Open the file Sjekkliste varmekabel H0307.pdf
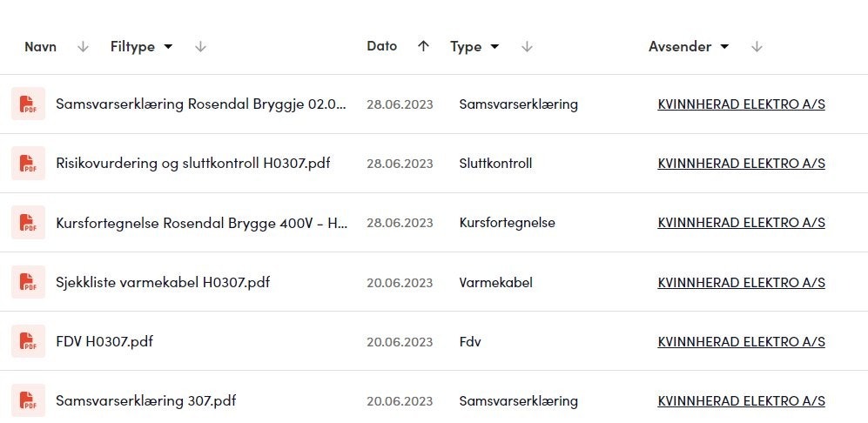The height and width of the screenshot is (423, 868). [x=163, y=282]
